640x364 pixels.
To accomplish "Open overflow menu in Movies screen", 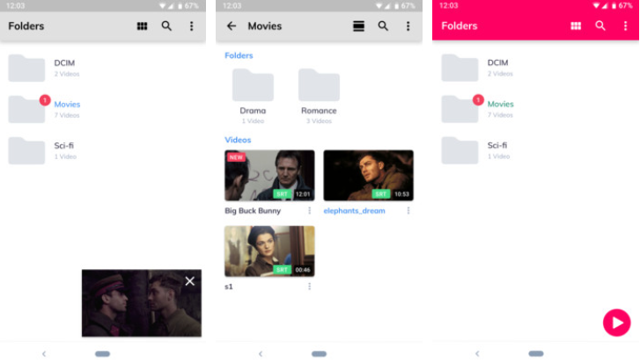I will 408,26.
